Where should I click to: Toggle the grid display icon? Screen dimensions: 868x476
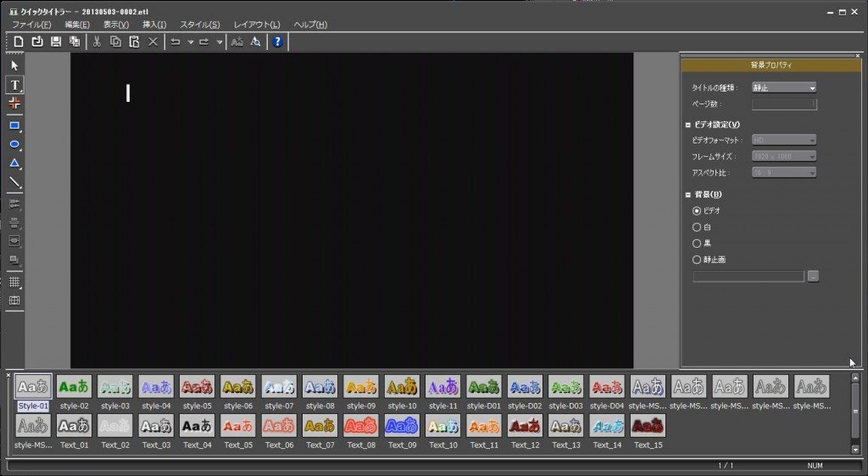[x=15, y=282]
